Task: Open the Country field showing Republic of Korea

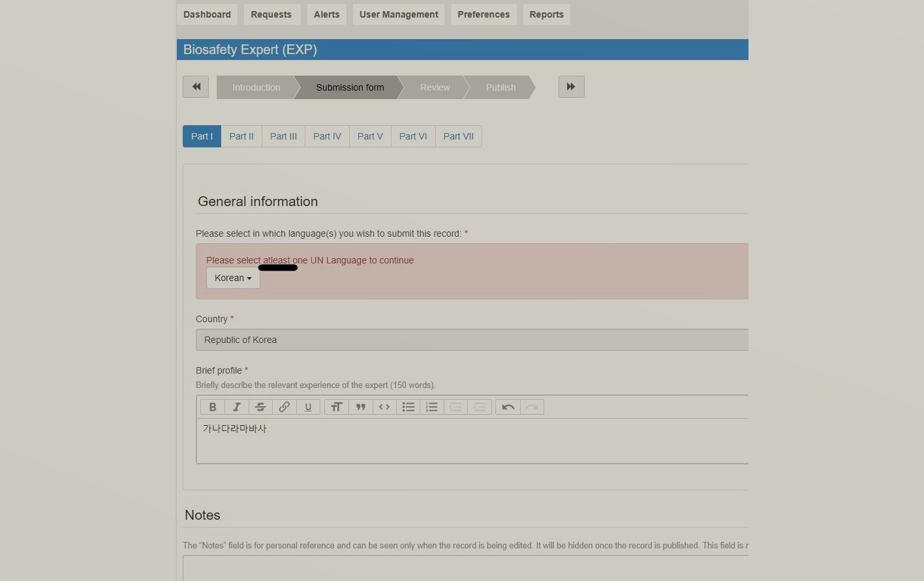Action: (472, 340)
